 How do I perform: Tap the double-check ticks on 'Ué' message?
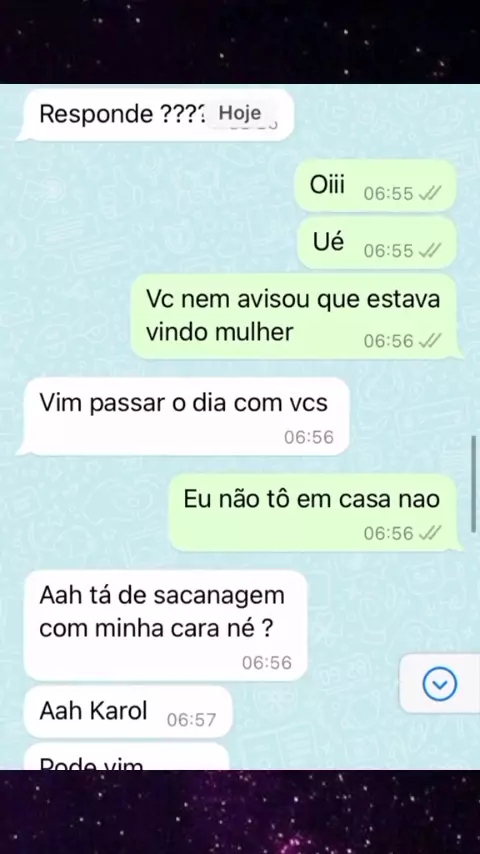pyautogui.click(x=430, y=251)
